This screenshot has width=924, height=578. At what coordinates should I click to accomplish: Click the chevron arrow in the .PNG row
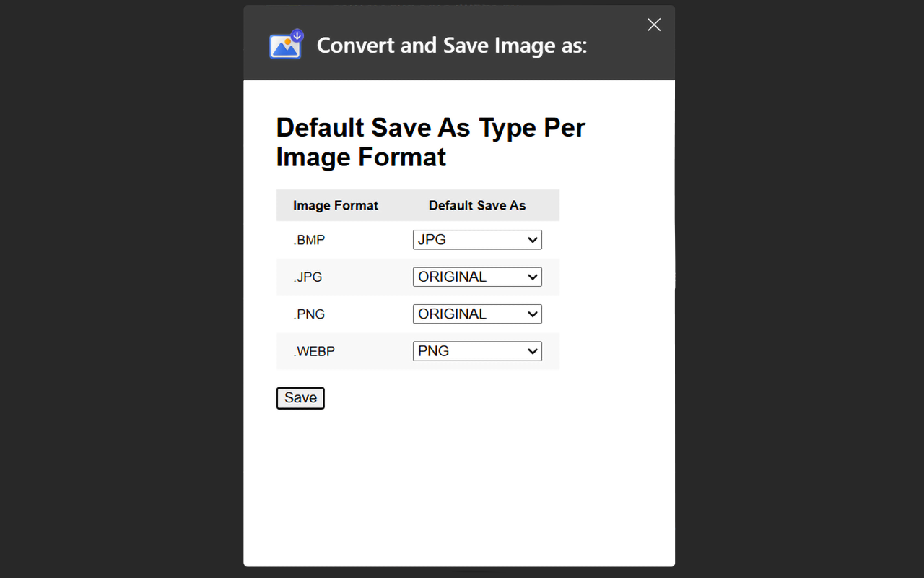click(x=533, y=314)
